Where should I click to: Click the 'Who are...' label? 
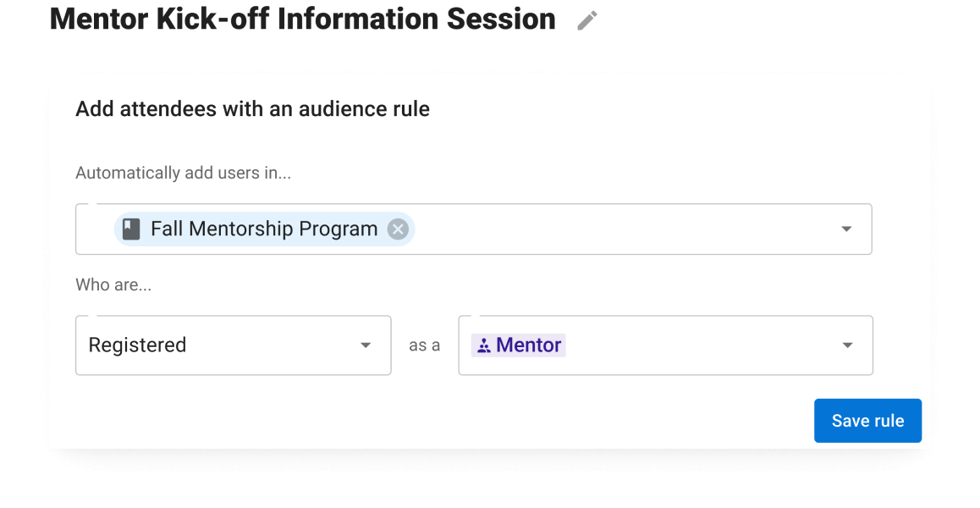pyautogui.click(x=113, y=284)
